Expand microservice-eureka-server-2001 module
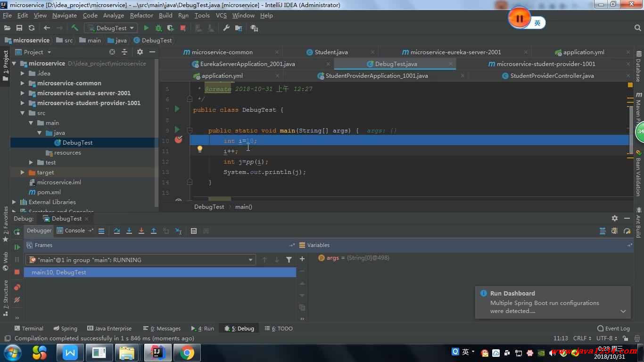644x362 pixels. (x=22, y=93)
